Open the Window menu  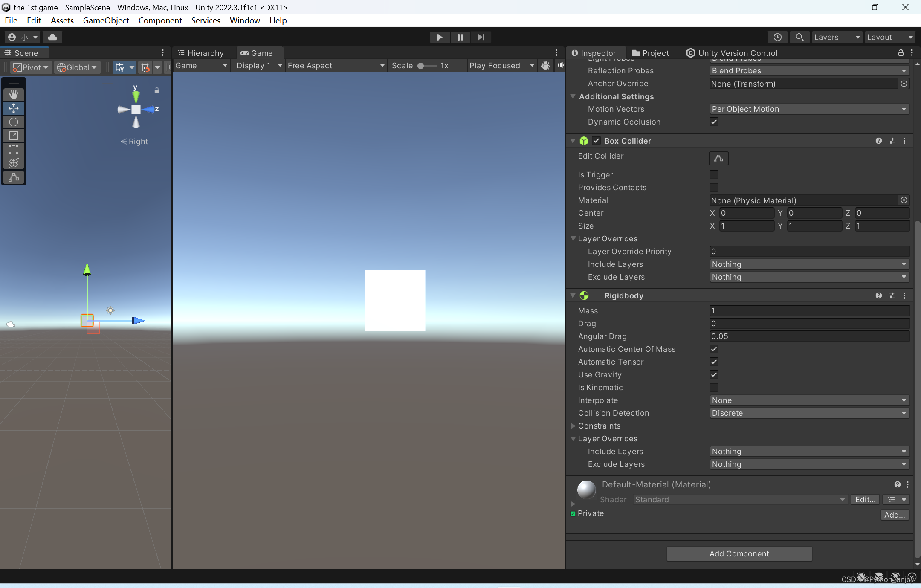click(245, 20)
